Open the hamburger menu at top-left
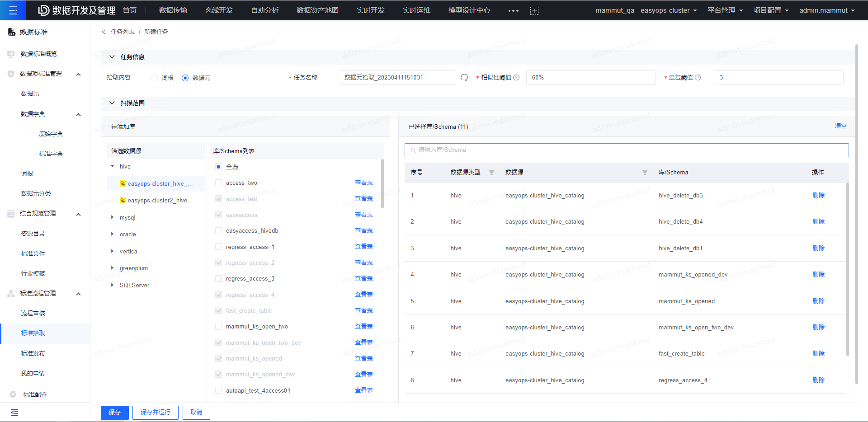Image resolution: width=868 pixels, height=422 pixels. 13,10
